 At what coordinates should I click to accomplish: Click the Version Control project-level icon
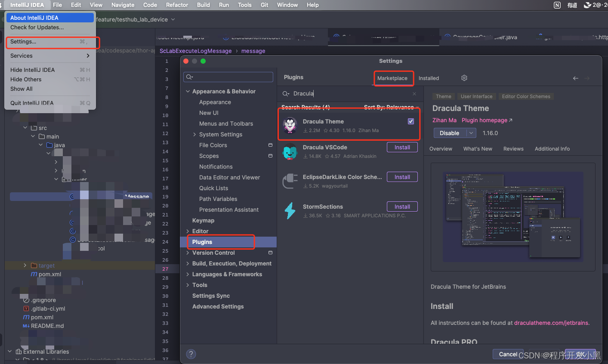coord(270,253)
